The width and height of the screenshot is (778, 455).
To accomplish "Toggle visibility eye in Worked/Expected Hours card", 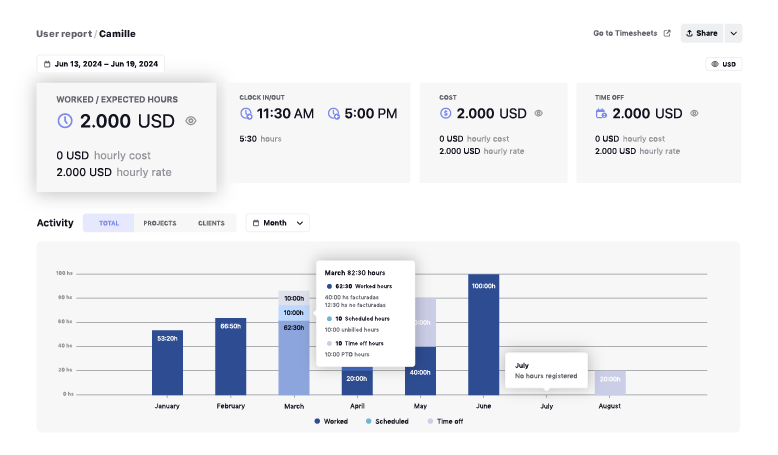I will 191,121.
